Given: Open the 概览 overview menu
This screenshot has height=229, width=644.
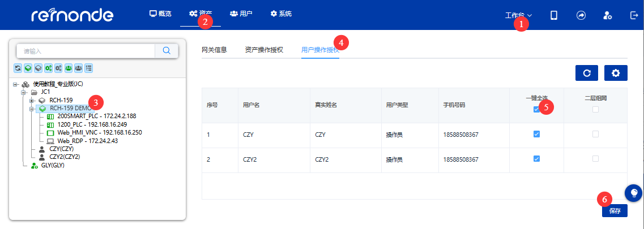Looking at the screenshot, I should tap(160, 14).
